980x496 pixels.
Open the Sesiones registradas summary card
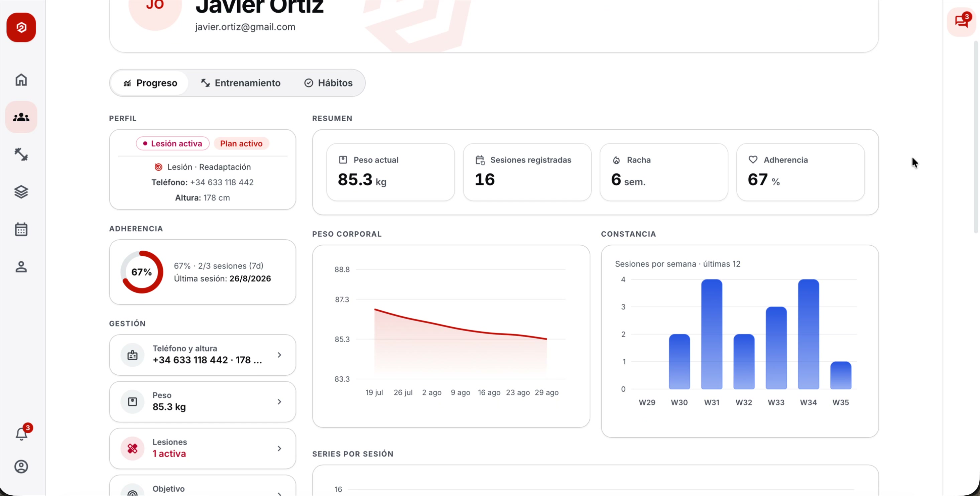pos(527,172)
